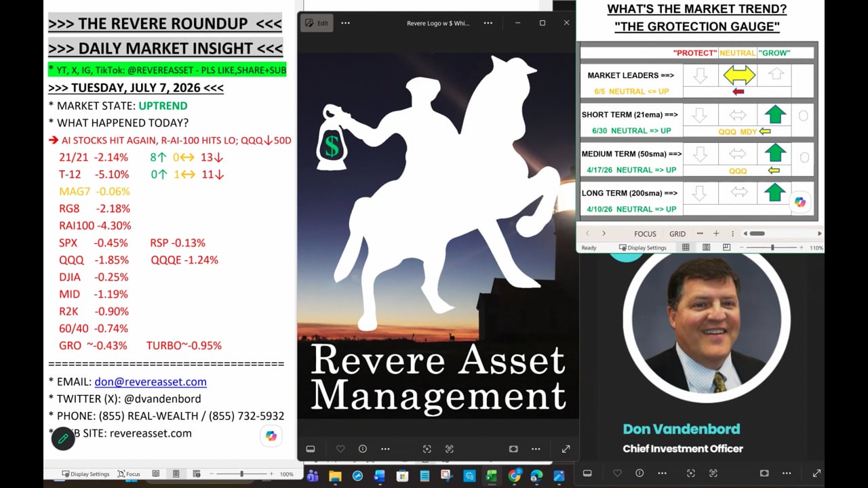This screenshot has height=488, width=868.
Task: Add a new sheet in Excel
Action: click(715, 234)
